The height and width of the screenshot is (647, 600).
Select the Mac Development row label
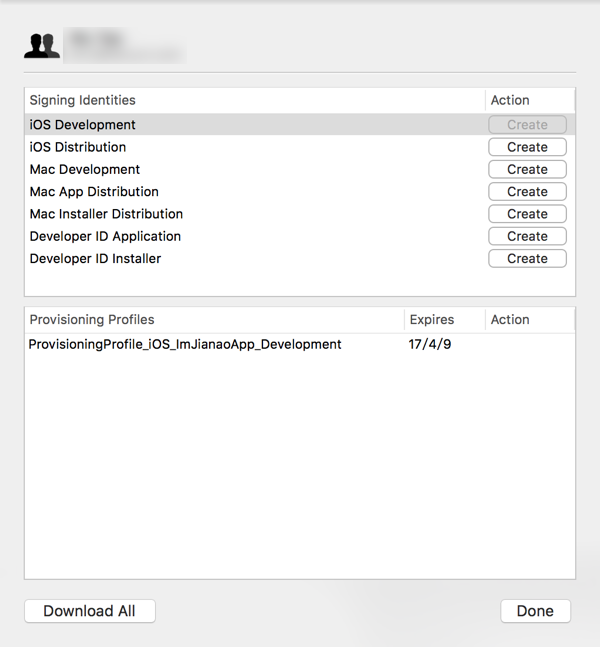pos(85,169)
